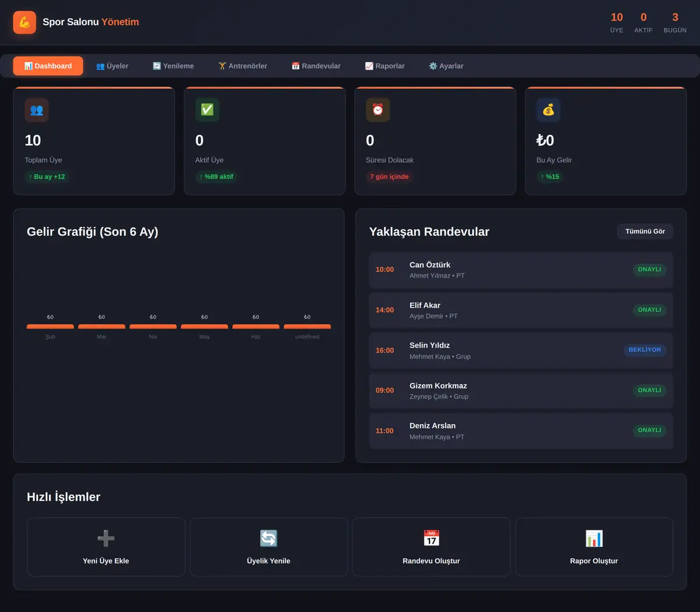This screenshot has height=612, width=700.
Task: Switch to the Ayarlar tab
Action: click(446, 66)
